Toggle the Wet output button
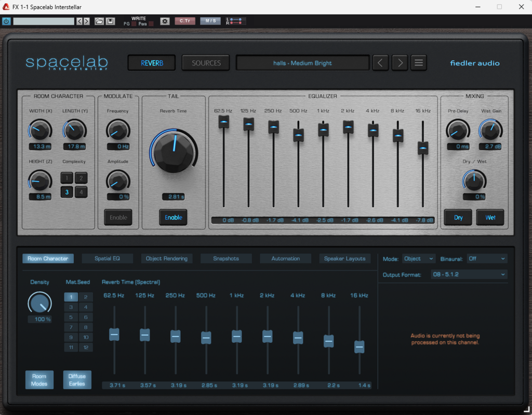This screenshot has height=415, width=532. [490, 218]
